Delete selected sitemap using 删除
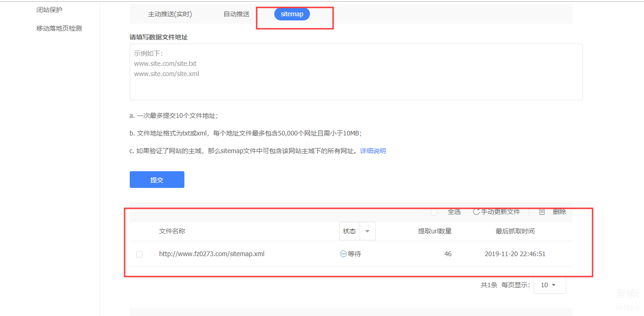 pyautogui.click(x=559, y=212)
